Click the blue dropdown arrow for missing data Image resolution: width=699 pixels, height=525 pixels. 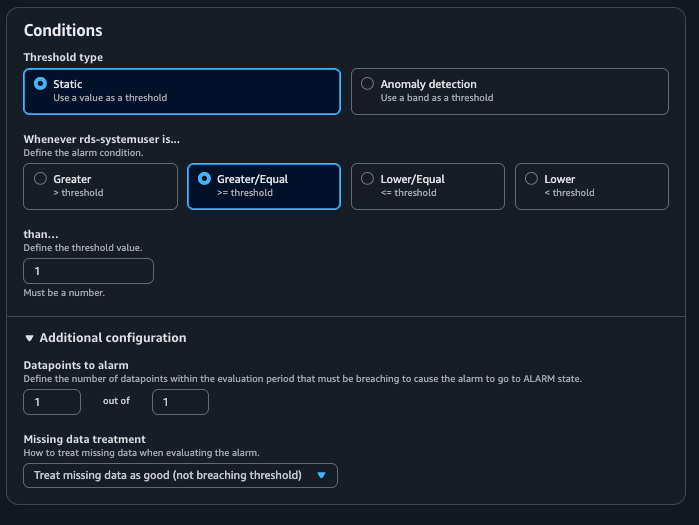(x=321, y=476)
